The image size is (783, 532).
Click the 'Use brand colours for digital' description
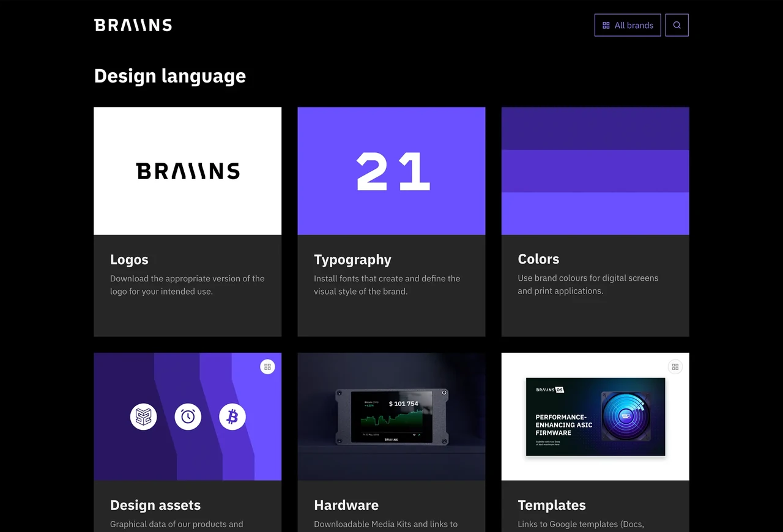[588, 284]
